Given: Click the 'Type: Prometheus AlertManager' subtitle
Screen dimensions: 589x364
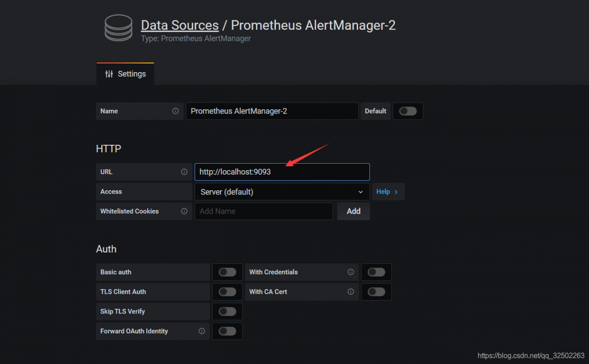Looking at the screenshot, I should (196, 39).
